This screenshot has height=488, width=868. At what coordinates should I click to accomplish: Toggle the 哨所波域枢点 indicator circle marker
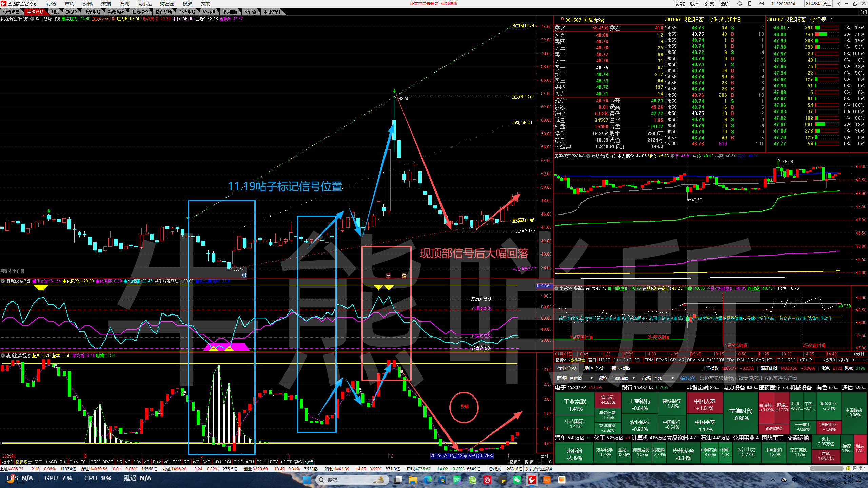[x=3, y=281]
